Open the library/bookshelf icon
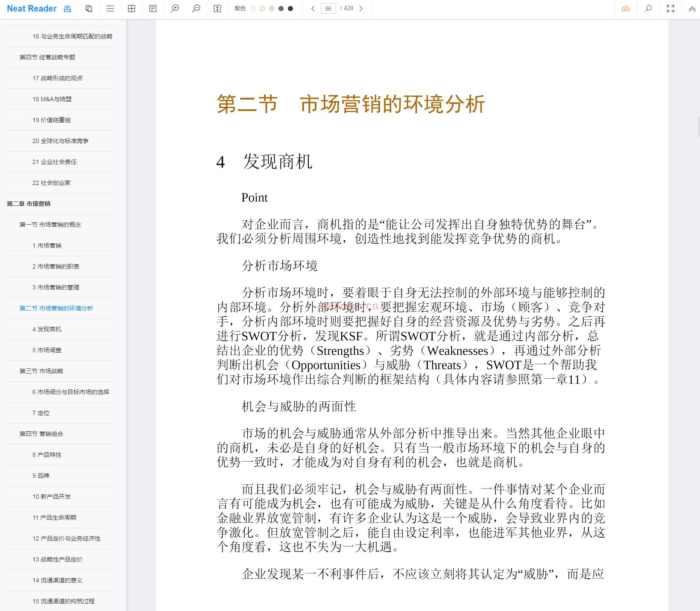The width and height of the screenshot is (700, 611). 89,9
